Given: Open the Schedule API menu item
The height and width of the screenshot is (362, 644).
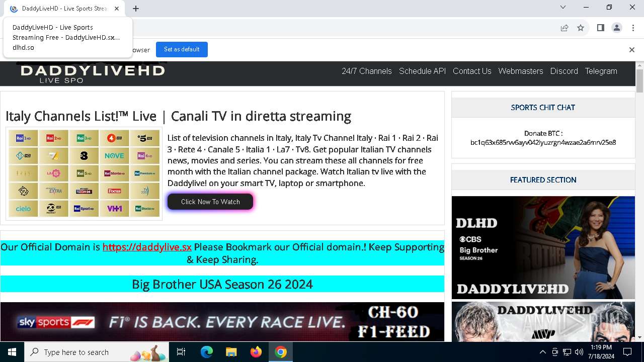Looking at the screenshot, I should (x=423, y=71).
